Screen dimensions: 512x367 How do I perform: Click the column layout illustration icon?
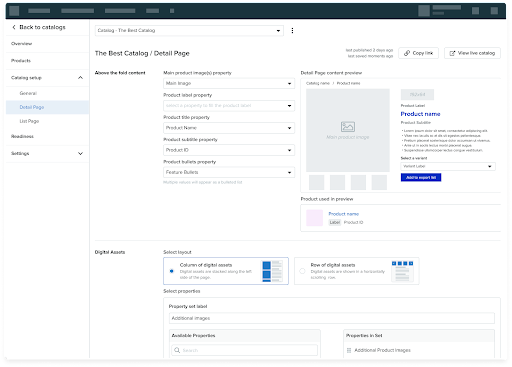pos(272,271)
